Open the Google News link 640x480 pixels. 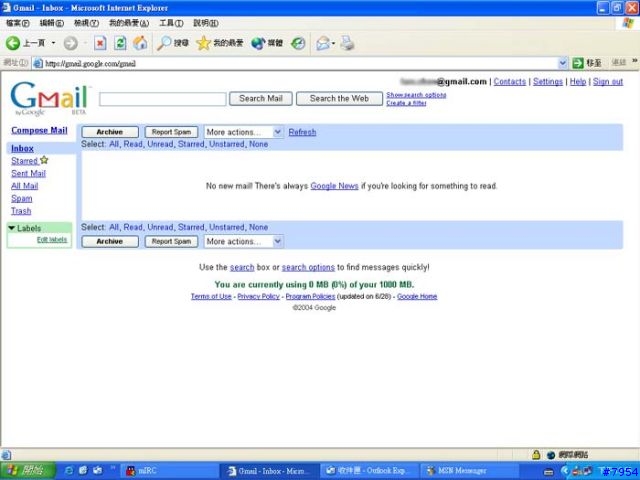(x=334, y=186)
